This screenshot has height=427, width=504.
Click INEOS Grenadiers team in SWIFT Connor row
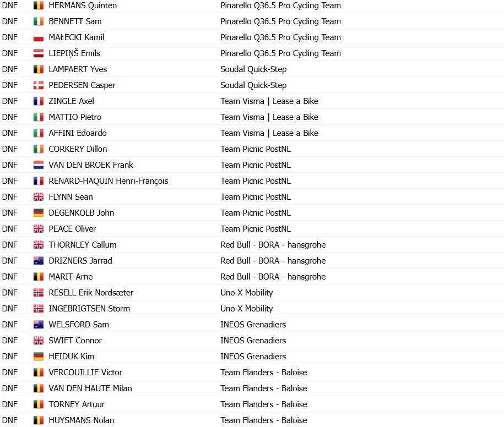click(x=253, y=341)
